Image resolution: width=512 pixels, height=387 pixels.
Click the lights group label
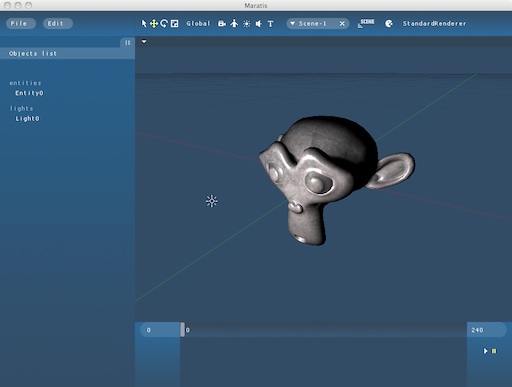click(x=22, y=109)
